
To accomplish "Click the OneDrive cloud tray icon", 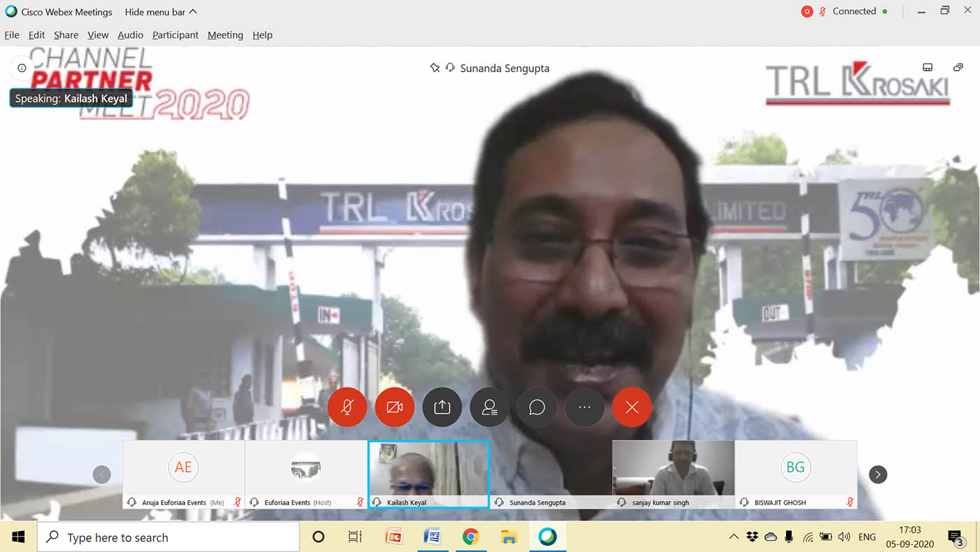I will click(771, 537).
